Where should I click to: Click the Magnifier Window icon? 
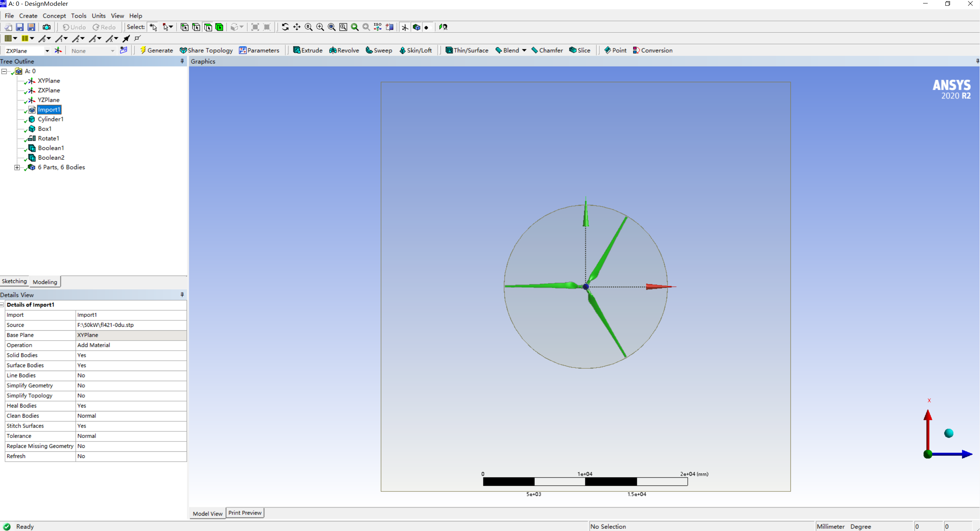(x=343, y=27)
